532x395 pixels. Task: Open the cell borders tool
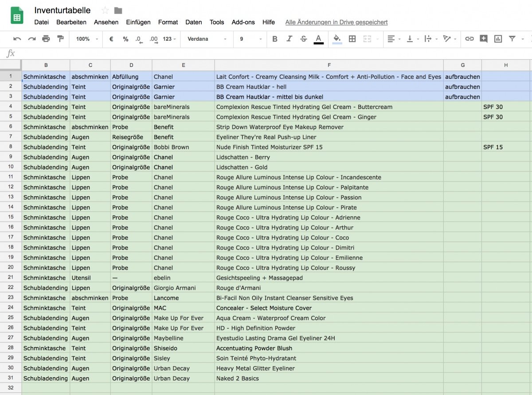pos(352,39)
